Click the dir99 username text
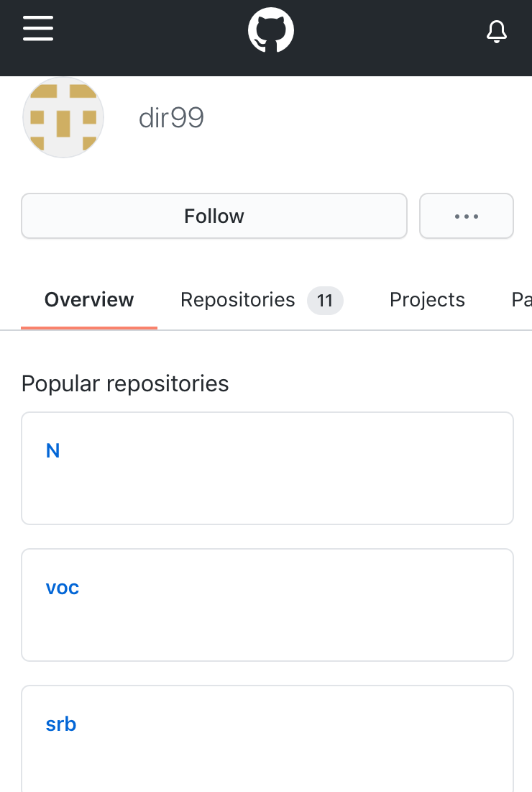 [x=171, y=118]
